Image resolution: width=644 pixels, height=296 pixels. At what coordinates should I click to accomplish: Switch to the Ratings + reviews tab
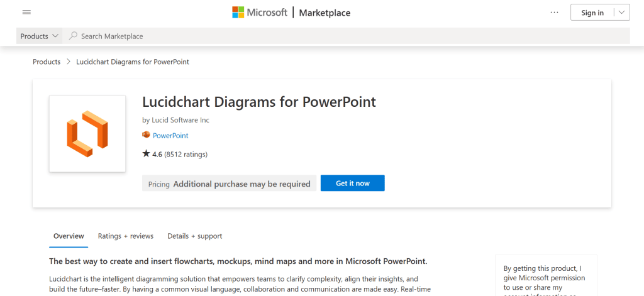click(126, 236)
